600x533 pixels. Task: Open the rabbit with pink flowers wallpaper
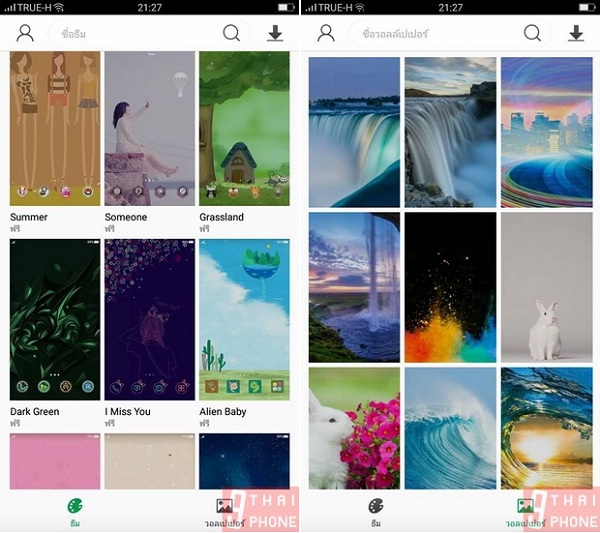click(x=354, y=428)
